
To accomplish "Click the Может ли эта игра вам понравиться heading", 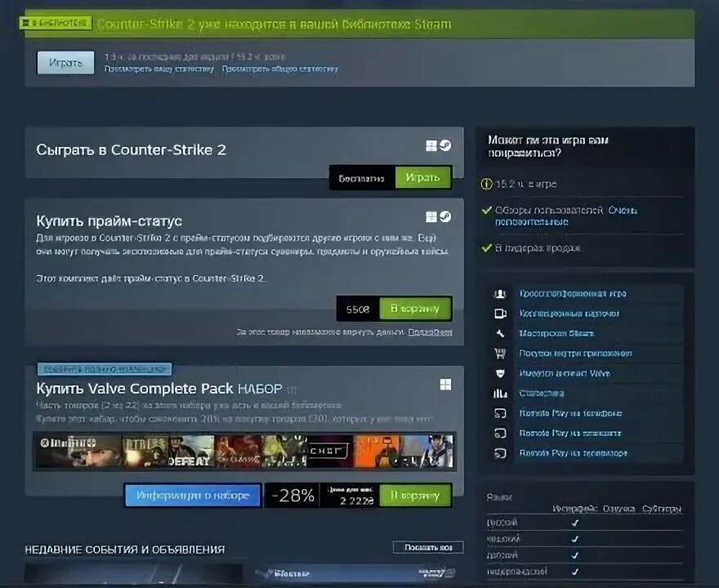I will coord(548,146).
